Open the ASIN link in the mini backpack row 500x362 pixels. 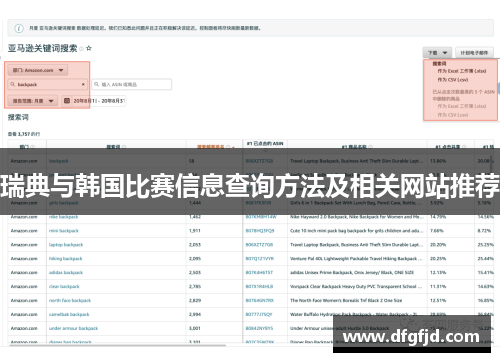(260, 231)
